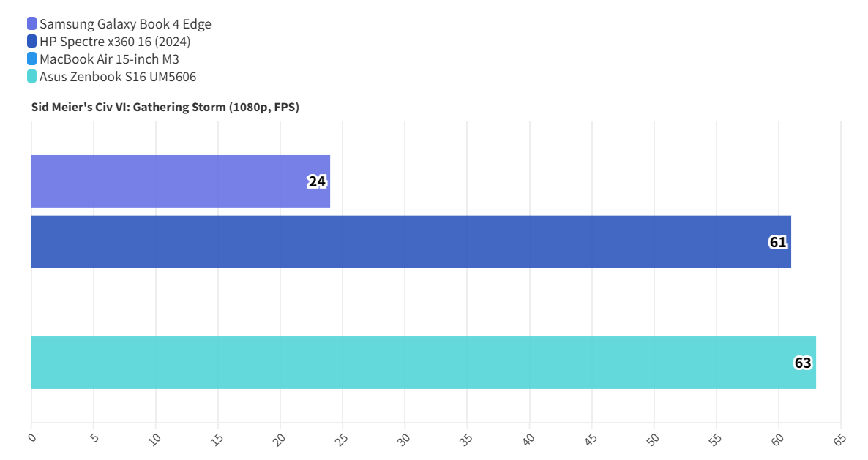Click the Sid Meier's Civ VI chart title
The width and height of the screenshot is (868, 460).
tap(165, 107)
